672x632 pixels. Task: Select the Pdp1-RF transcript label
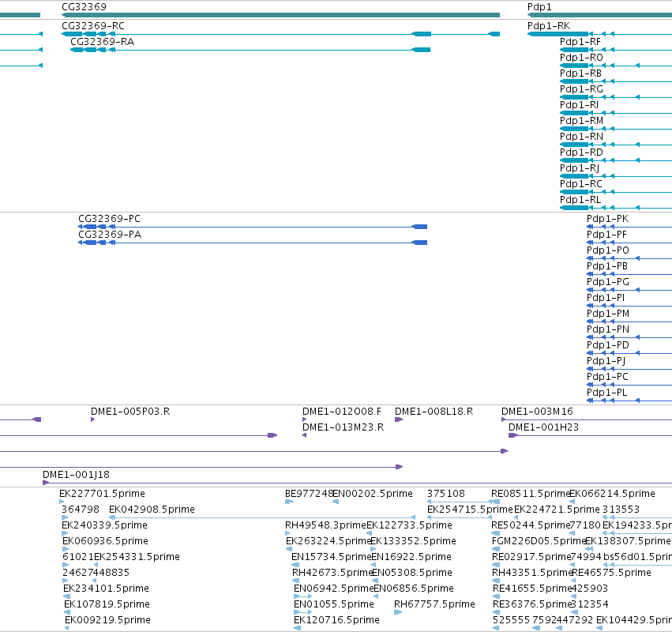coord(580,42)
